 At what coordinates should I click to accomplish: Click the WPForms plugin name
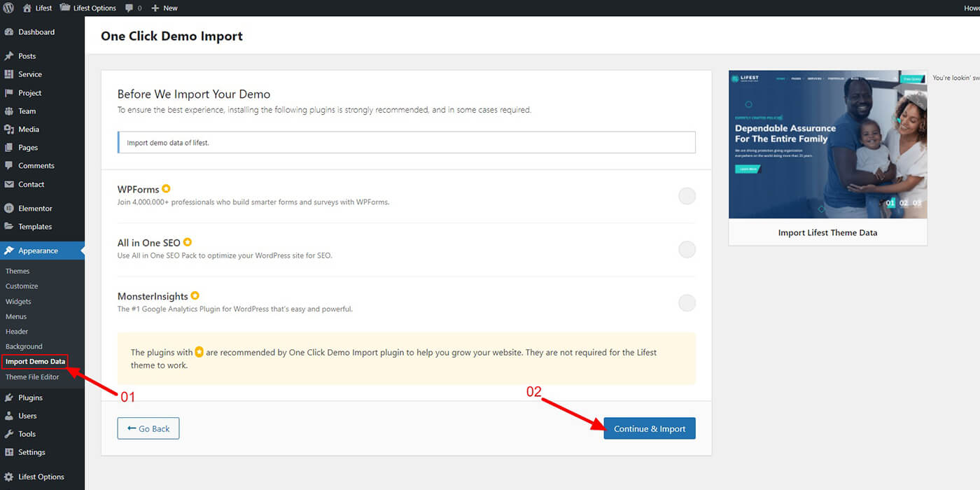[138, 190]
